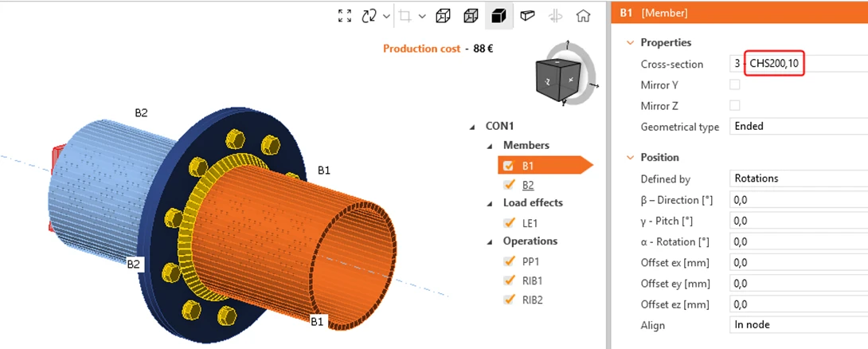Open the Defined by Rotations dropdown
Screen dimensions: 868x349
click(798, 178)
